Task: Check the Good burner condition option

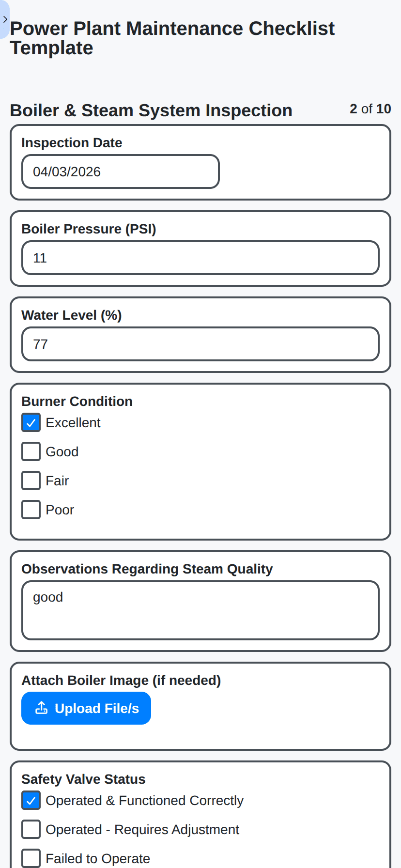Action: click(31, 451)
